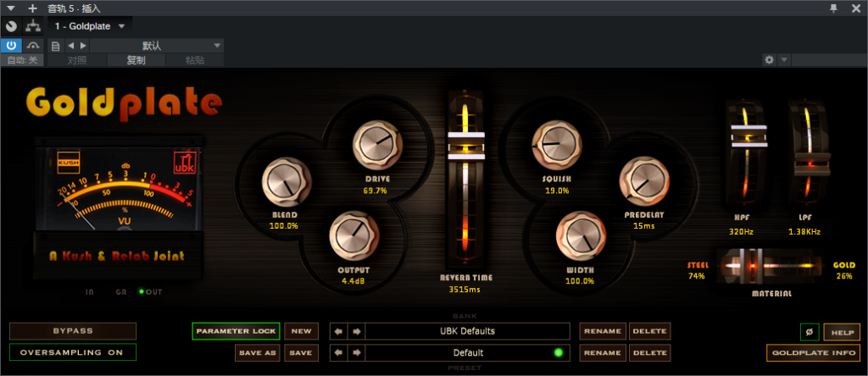868x376 pixels.
Task: Click the 复制 copy button
Action: point(136,60)
